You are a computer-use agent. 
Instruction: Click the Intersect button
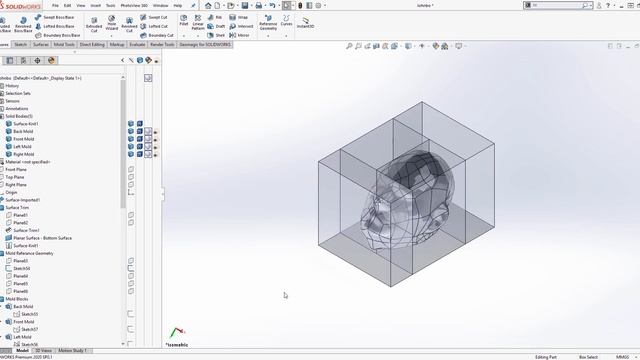[241, 26]
